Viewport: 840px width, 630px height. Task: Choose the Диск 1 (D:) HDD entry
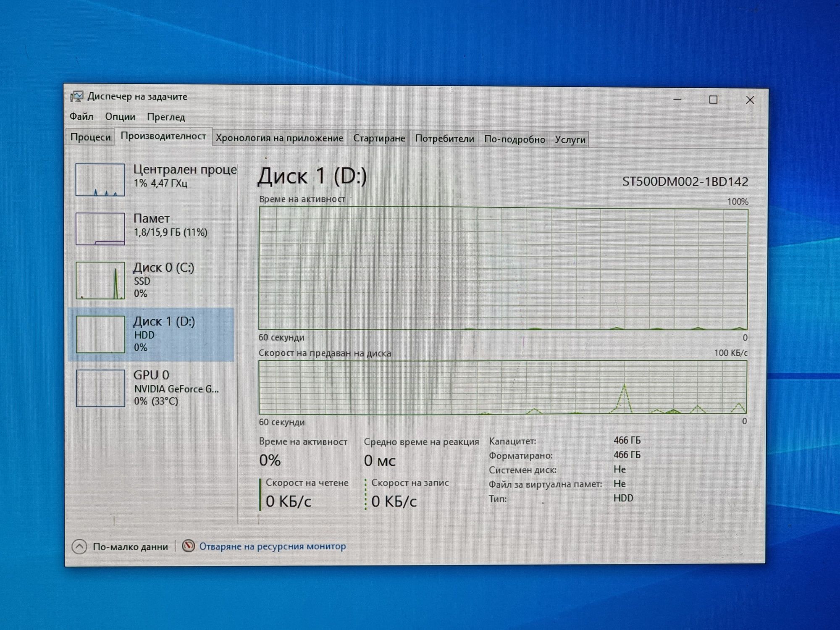[x=151, y=334]
